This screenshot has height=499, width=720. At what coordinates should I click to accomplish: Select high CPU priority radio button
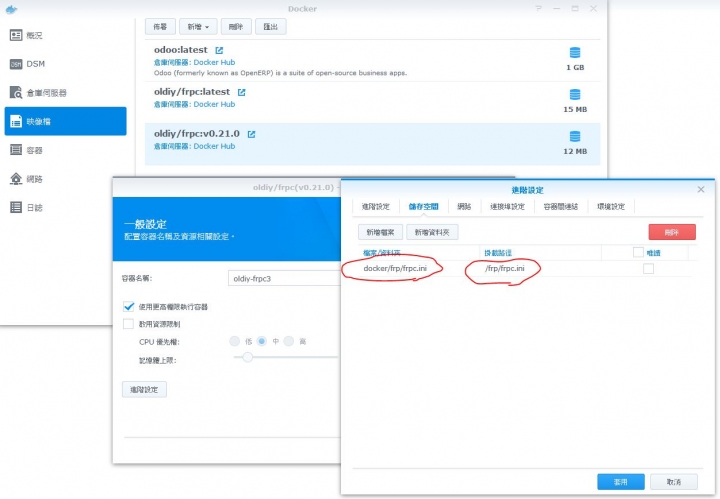coord(289,341)
